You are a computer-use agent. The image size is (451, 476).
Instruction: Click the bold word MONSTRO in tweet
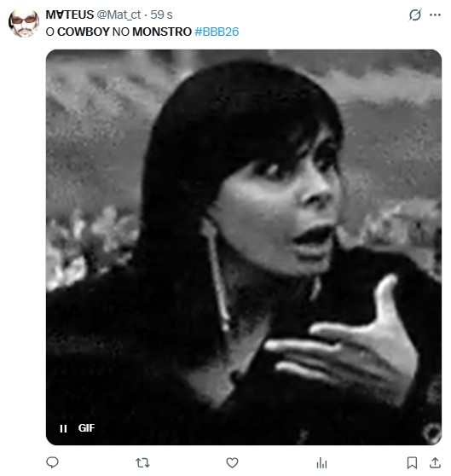coord(162,32)
